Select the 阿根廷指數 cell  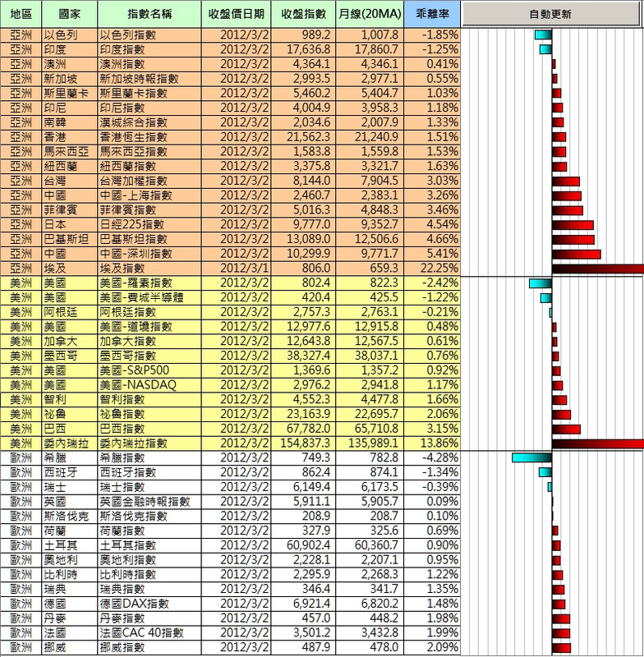click(x=149, y=312)
